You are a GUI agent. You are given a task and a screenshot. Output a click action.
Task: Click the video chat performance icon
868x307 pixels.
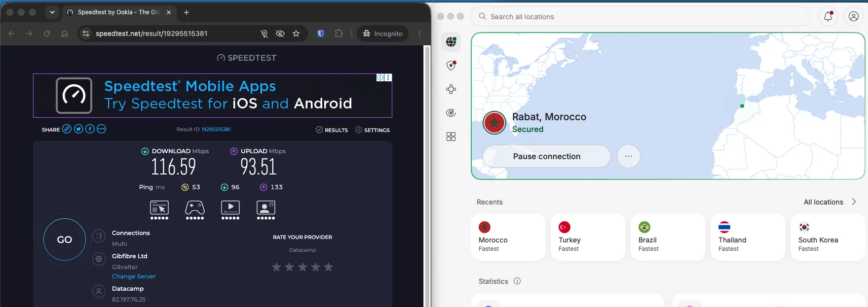tap(266, 209)
